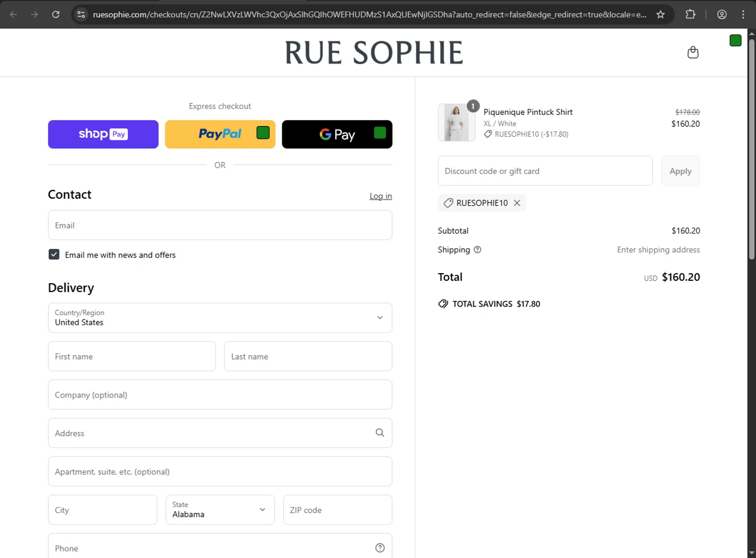Focus the Address field

point(220,433)
